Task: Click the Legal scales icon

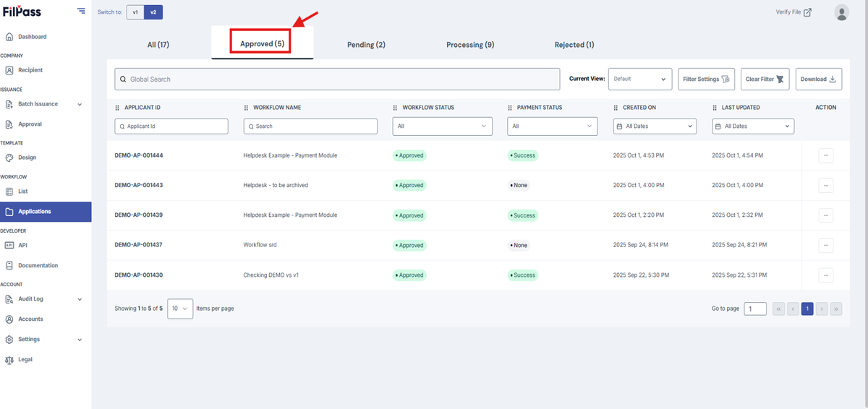Action: [x=9, y=360]
